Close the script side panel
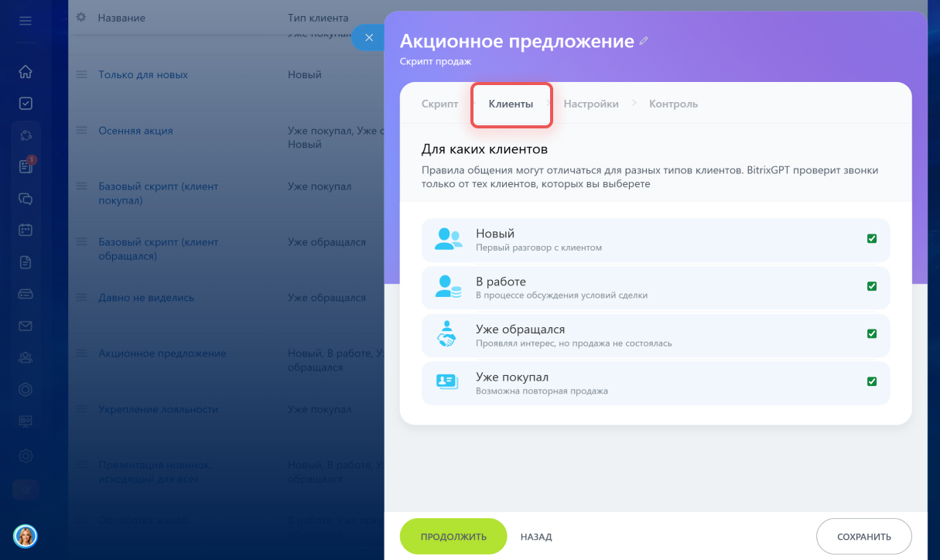This screenshot has width=940, height=560. point(369,37)
